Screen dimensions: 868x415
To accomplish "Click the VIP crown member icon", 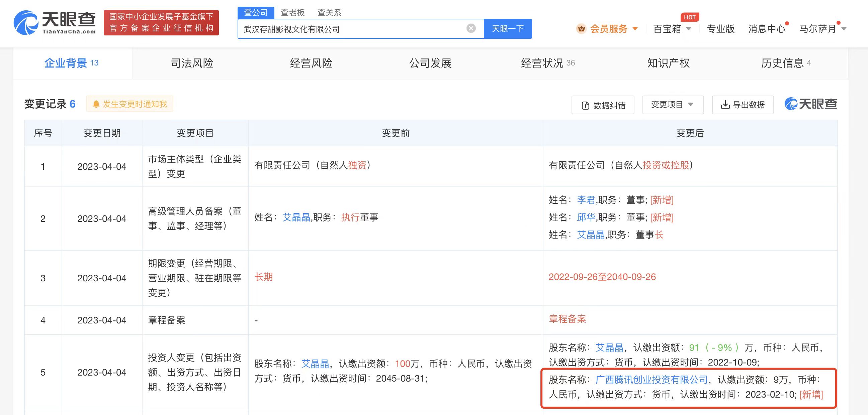I will (581, 29).
